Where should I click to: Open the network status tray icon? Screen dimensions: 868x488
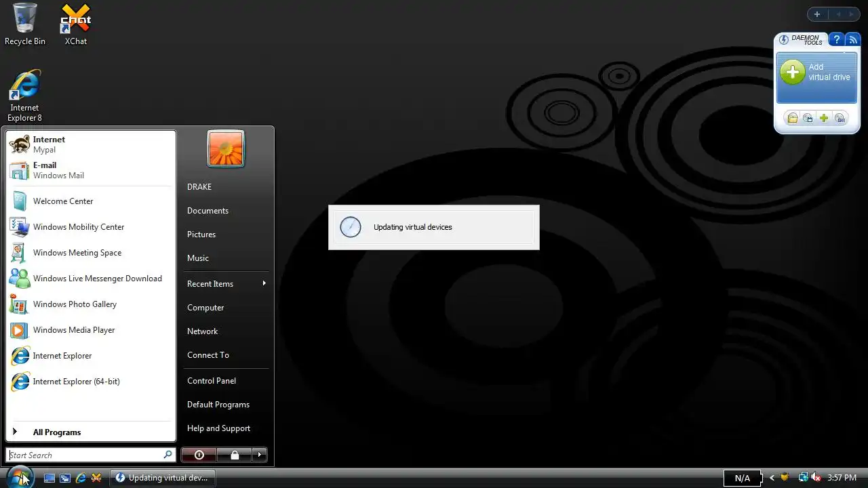tap(803, 477)
